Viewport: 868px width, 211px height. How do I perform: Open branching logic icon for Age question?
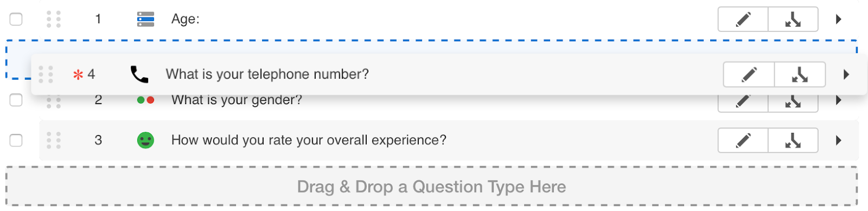click(793, 20)
